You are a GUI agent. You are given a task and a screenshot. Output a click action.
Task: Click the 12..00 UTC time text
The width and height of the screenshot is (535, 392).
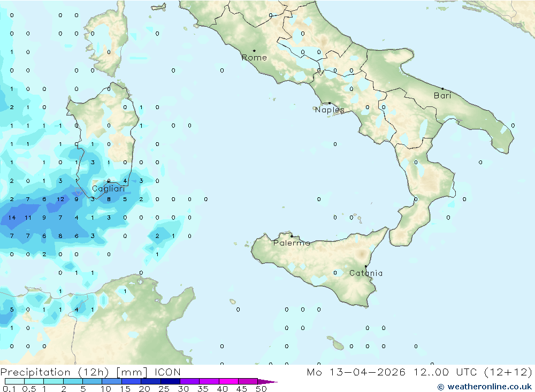tap(445, 372)
